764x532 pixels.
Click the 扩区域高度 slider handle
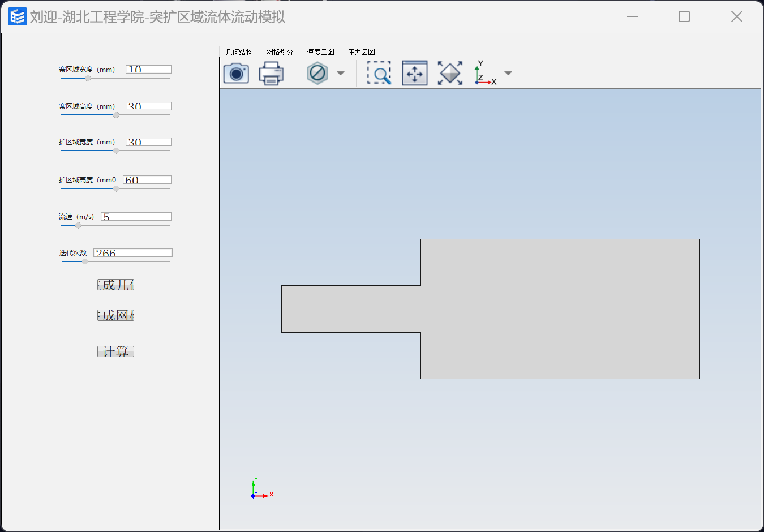click(116, 188)
